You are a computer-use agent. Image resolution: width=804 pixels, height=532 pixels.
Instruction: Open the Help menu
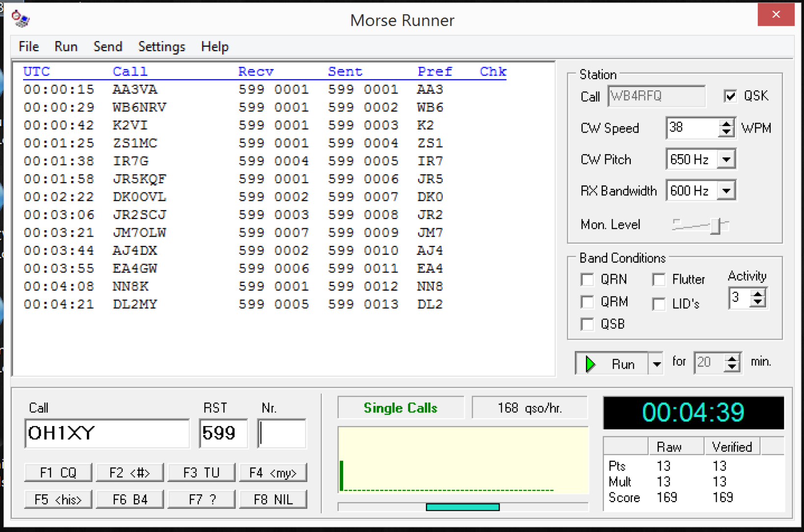pos(214,47)
